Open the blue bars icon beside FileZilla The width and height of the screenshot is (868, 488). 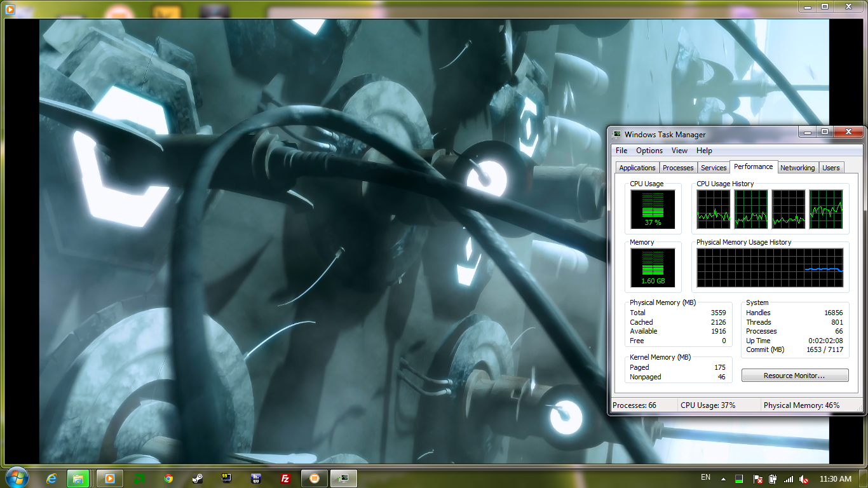click(x=256, y=478)
